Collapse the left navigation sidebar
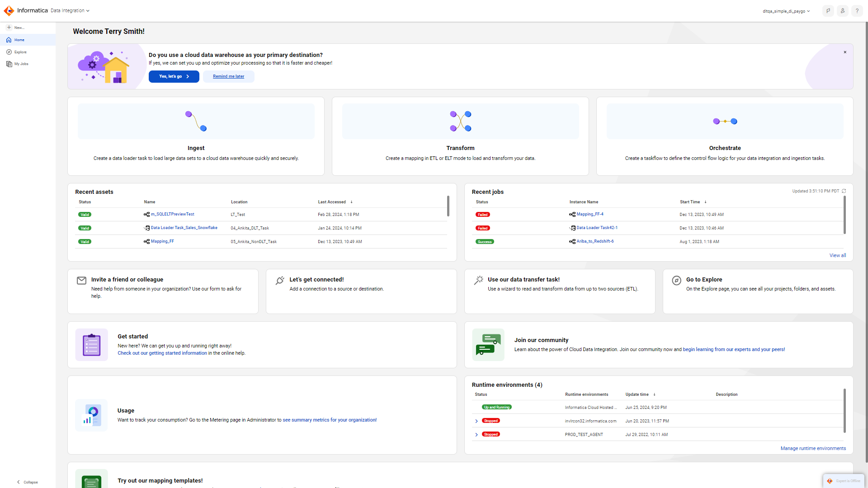 point(27,482)
